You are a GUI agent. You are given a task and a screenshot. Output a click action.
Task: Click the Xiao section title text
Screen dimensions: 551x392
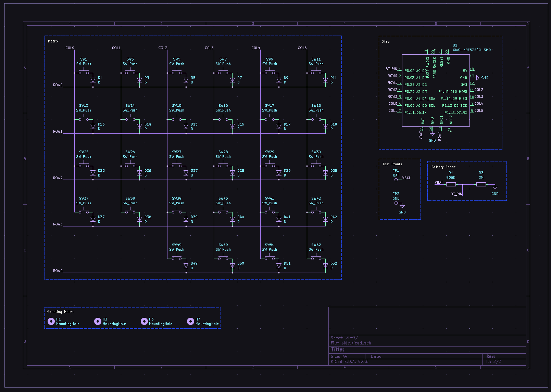pos(386,42)
